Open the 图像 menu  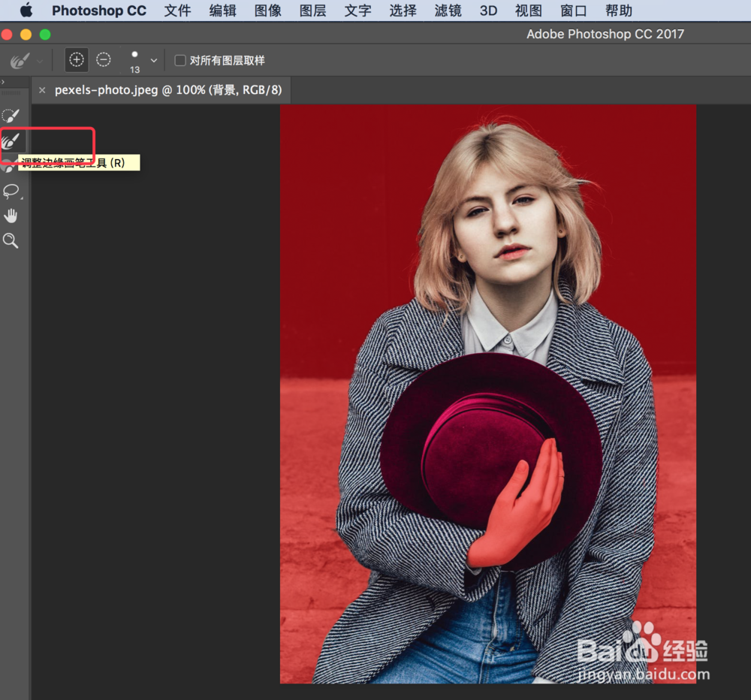tap(268, 11)
